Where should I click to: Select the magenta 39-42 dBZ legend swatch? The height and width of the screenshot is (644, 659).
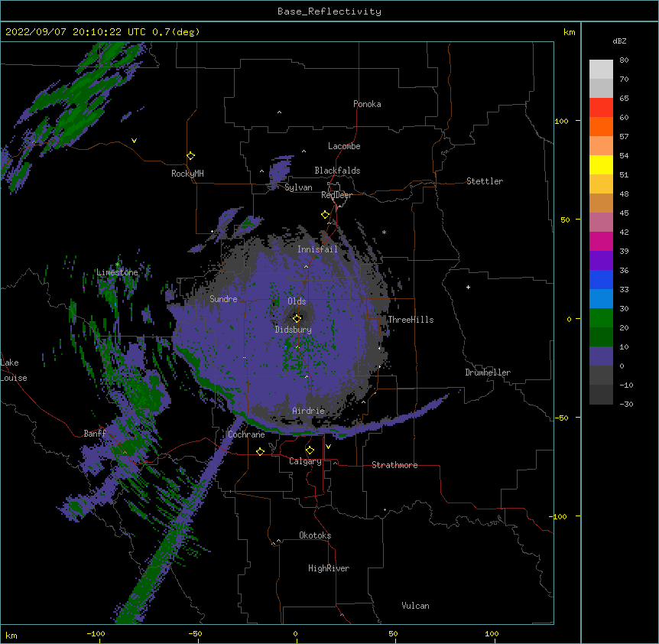pyautogui.click(x=601, y=241)
